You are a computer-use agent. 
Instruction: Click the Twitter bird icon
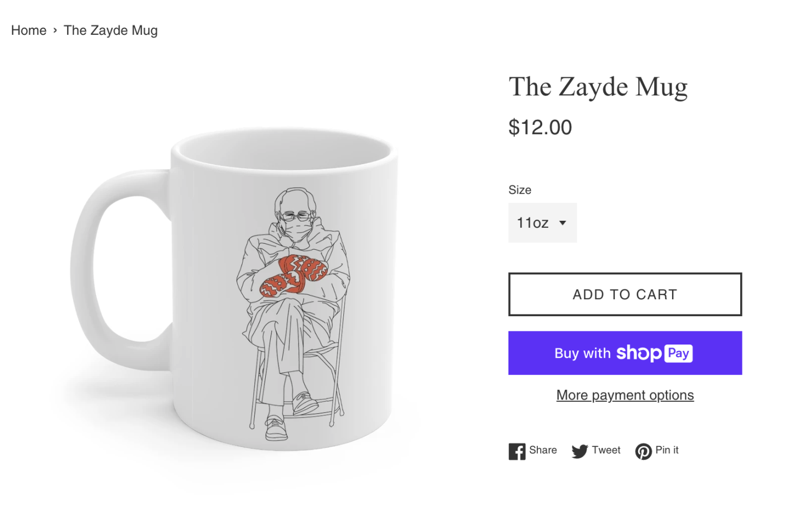tap(579, 451)
